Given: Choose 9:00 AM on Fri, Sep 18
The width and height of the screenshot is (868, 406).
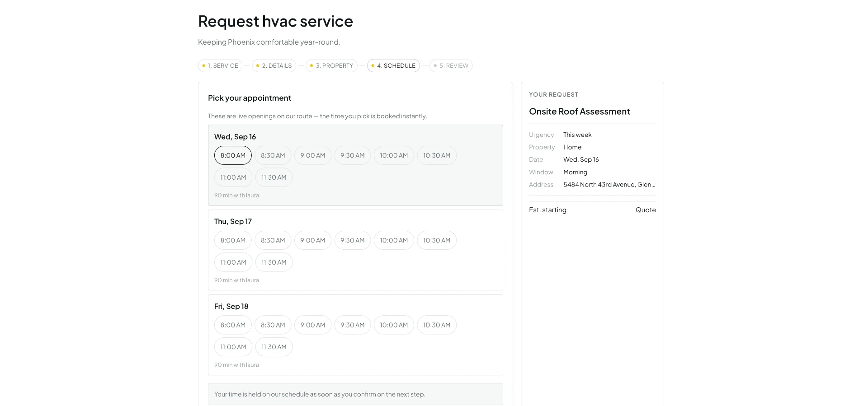Looking at the screenshot, I should click(313, 325).
